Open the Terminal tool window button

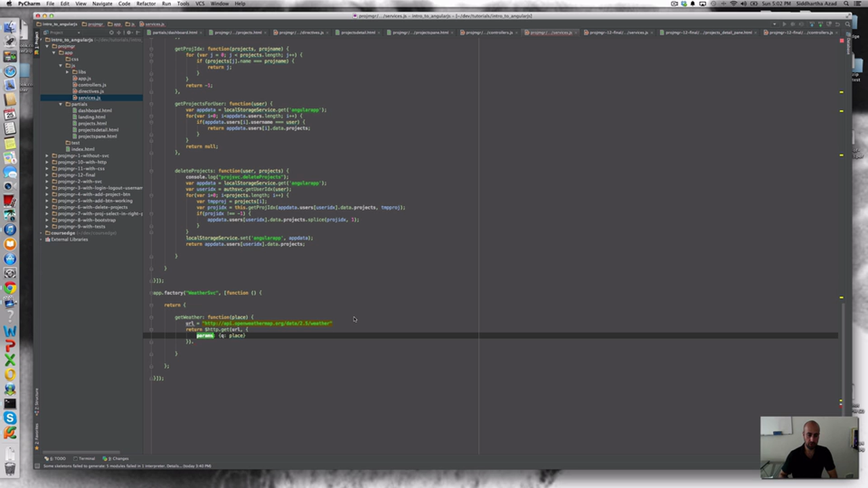[x=84, y=459]
